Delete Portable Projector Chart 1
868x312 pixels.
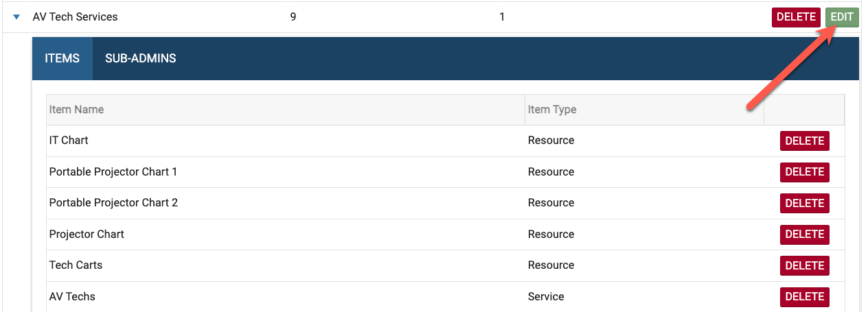804,172
